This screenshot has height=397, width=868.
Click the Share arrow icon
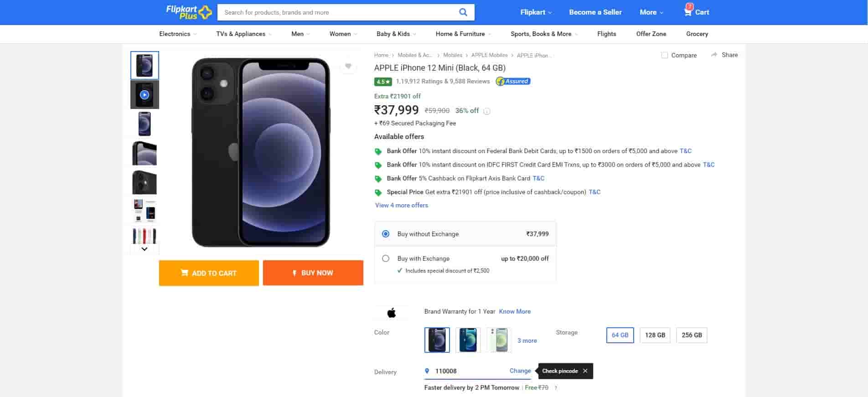point(714,55)
